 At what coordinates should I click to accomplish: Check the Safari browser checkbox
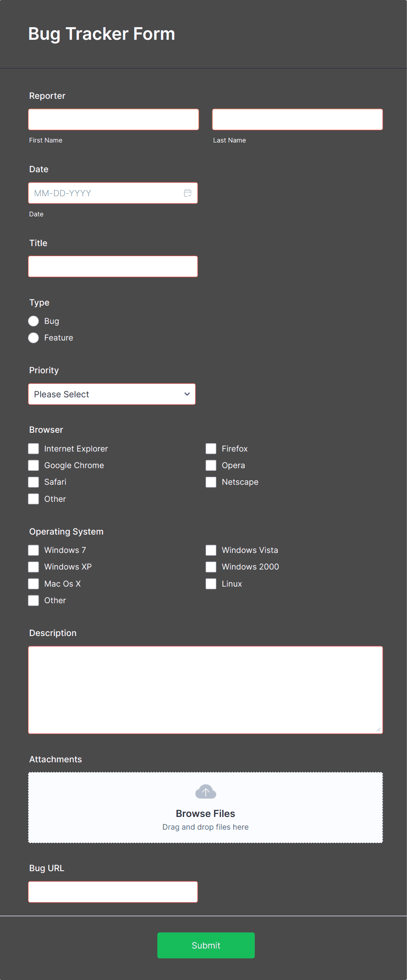pos(33,482)
